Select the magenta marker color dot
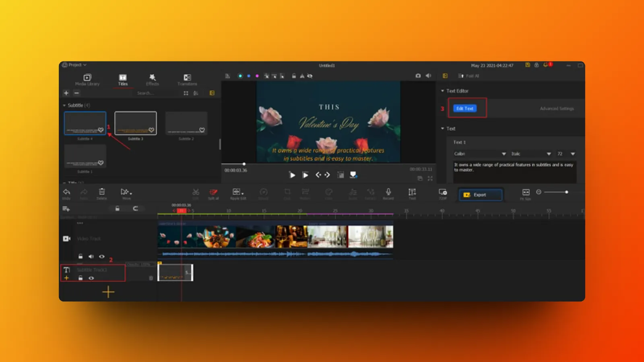Screen dimensions: 644x362 pyautogui.click(x=257, y=76)
